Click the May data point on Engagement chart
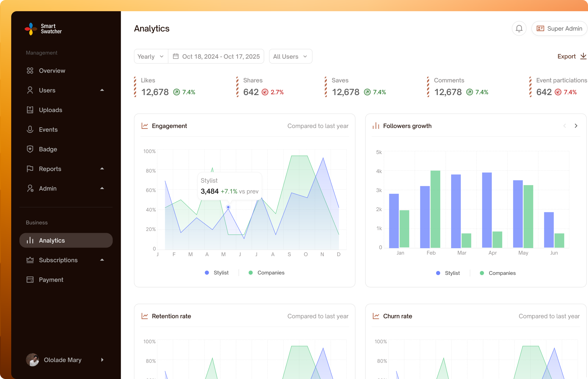 tap(228, 207)
